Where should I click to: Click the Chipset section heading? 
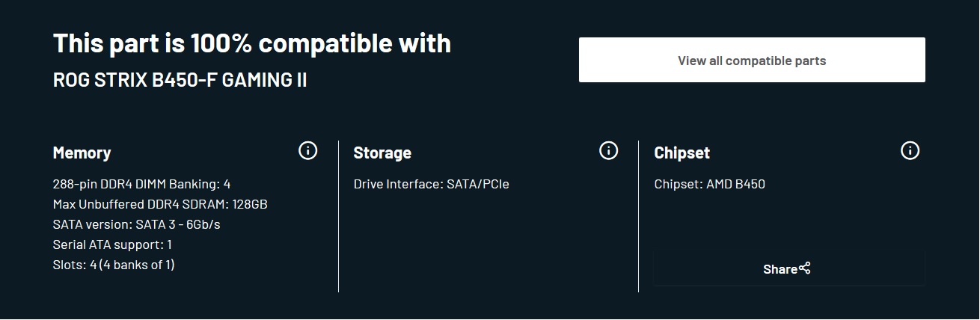(682, 153)
